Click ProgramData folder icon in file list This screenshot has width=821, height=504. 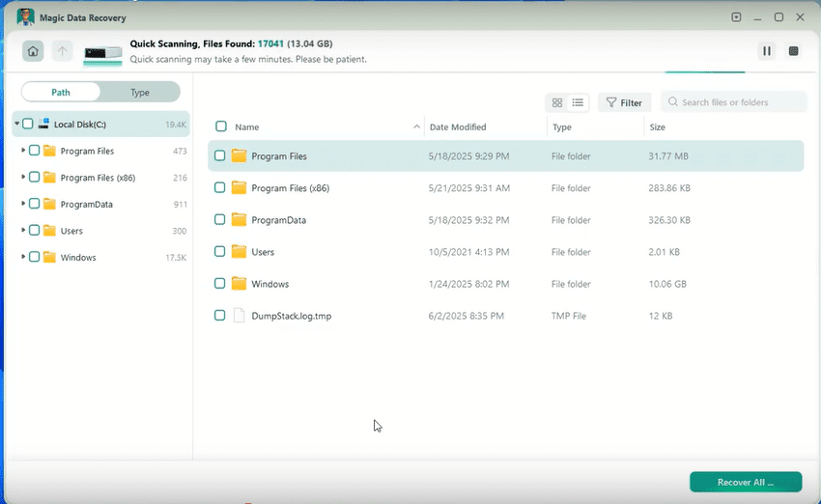click(239, 219)
